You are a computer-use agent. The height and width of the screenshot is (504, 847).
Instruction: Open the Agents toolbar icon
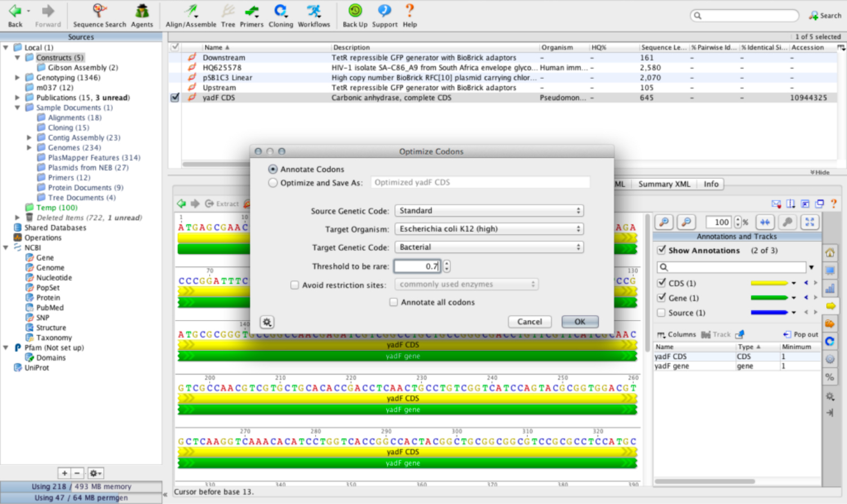(142, 15)
